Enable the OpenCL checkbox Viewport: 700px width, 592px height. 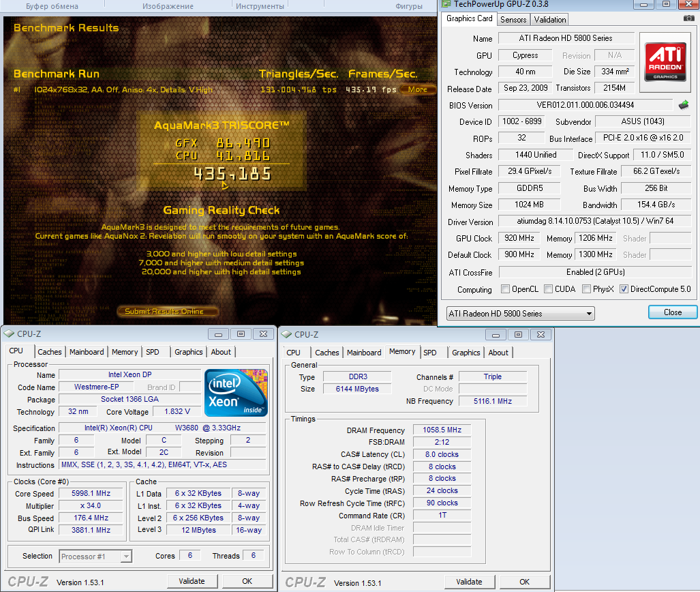click(x=505, y=289)
